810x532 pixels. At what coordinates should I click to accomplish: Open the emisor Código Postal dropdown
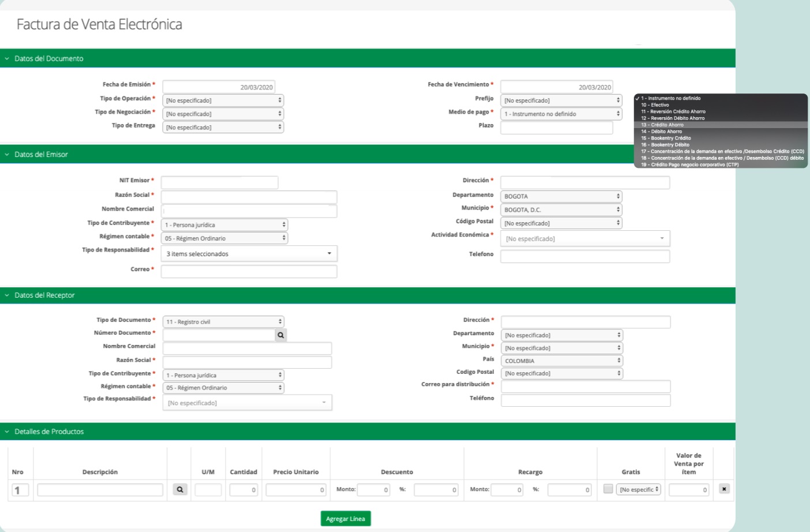[x=561, y=223]
